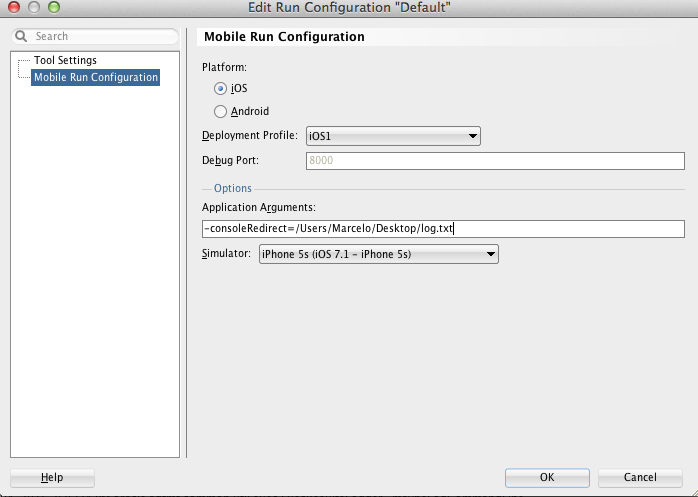Click the Help button
Viewport: 698px width, 497px height.
click(52, 477)
